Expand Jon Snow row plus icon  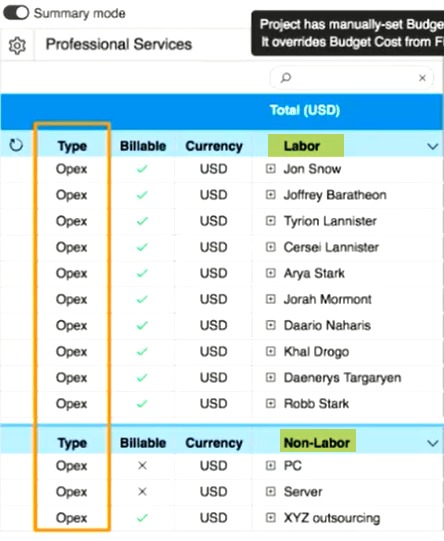click(x=271, y=169)
